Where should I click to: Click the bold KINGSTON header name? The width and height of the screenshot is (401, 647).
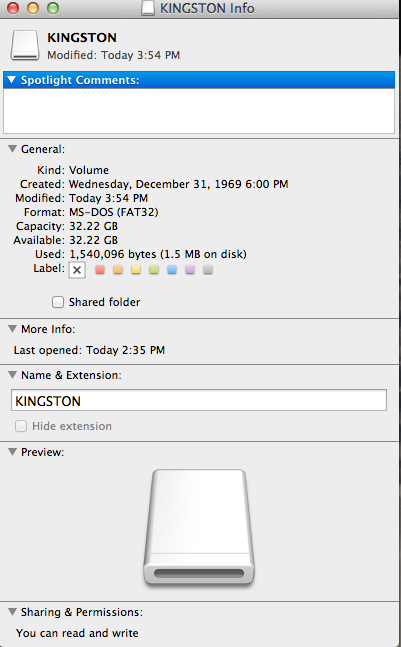tap(82, 38)
